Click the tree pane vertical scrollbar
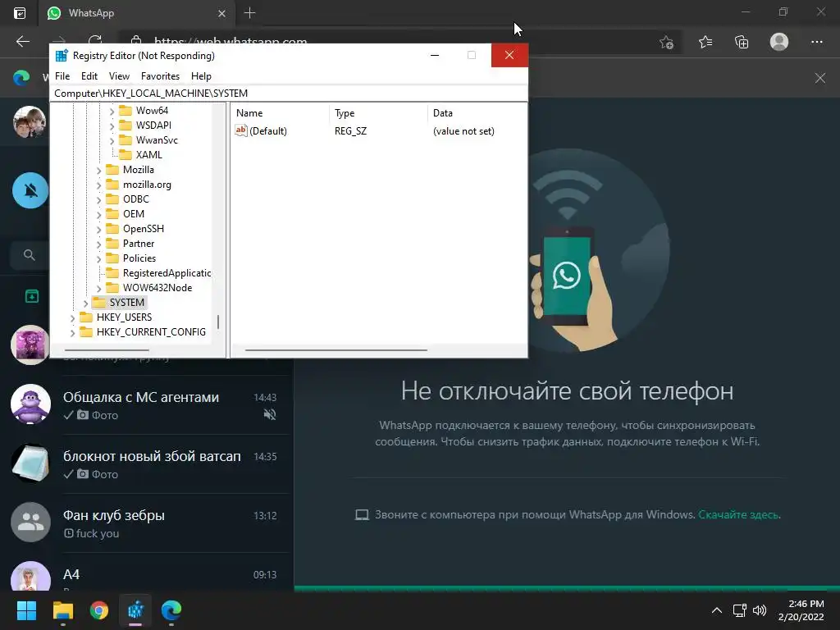This screenshot has height=630, width=840. [218, 322]
